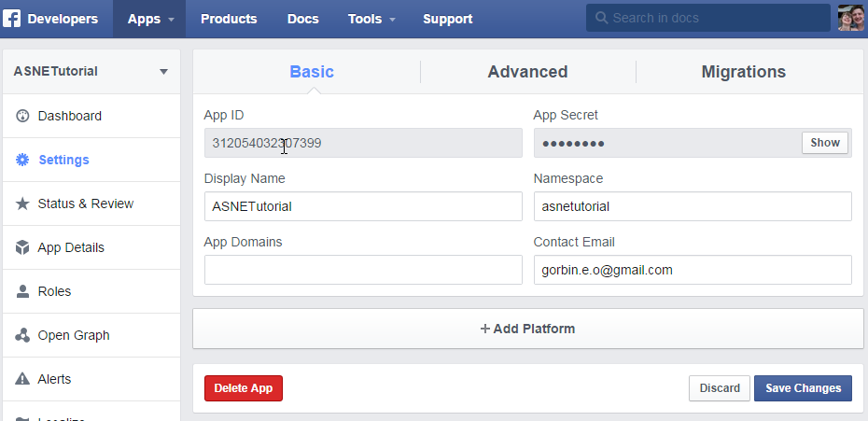Expand the Apps dropdown menu

150,19
